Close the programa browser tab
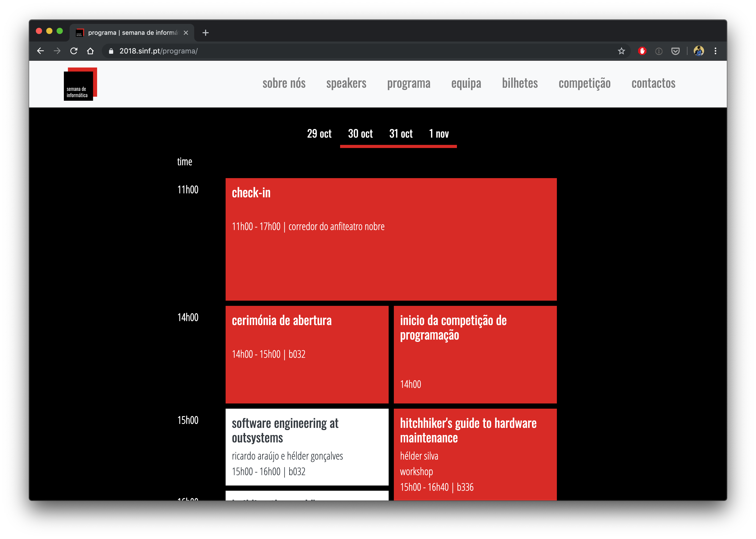The image size is (756, 539). [186, 32]
